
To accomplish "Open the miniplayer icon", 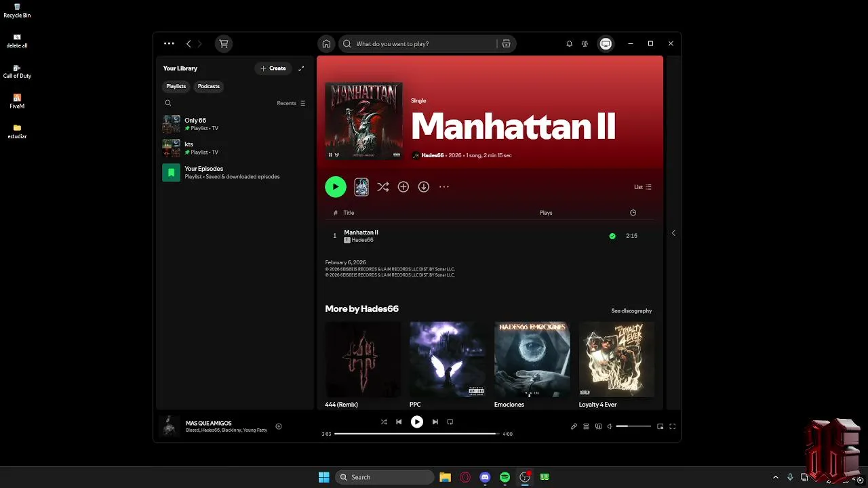I will [660, 426].
